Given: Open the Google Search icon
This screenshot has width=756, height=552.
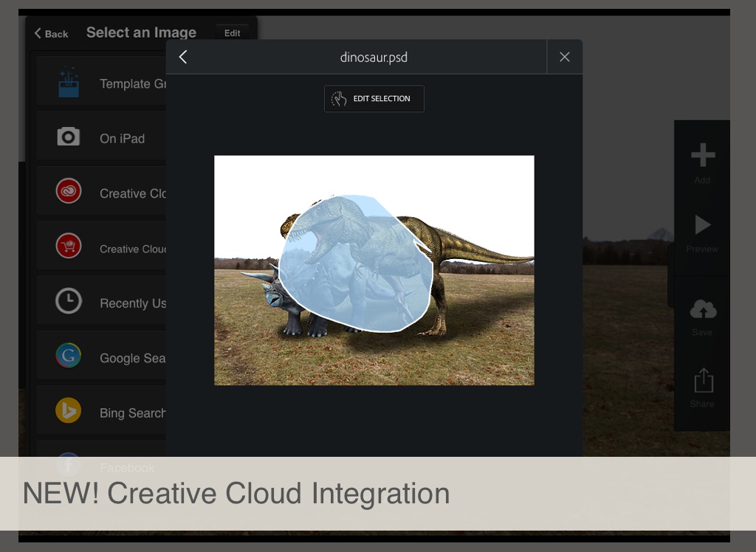Looking at the screenshot, I should (x=69, y=356).
